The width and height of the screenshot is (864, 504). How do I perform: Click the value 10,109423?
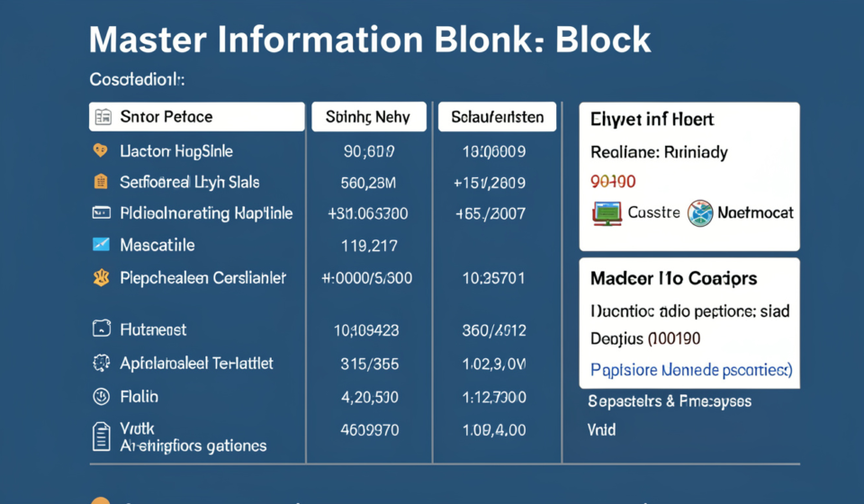366,330
